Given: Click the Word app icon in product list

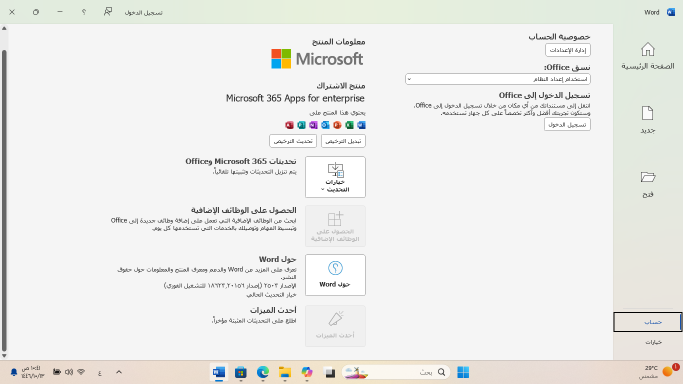Looking at the screenshot, I should click(361, 125).
